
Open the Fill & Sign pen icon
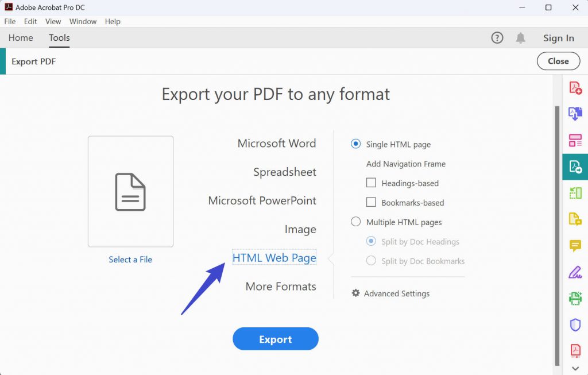575,272
